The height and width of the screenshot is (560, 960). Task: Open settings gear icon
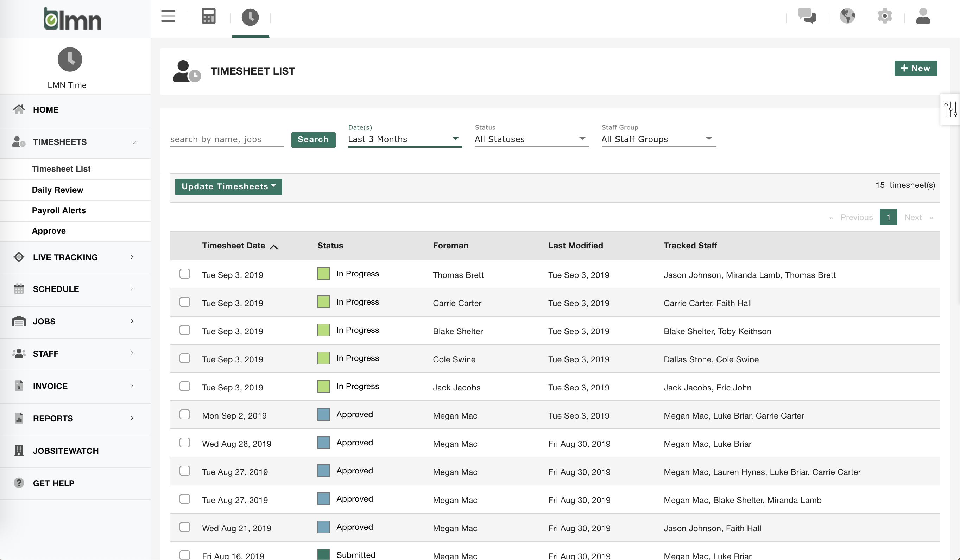click(x=884, y=16)
